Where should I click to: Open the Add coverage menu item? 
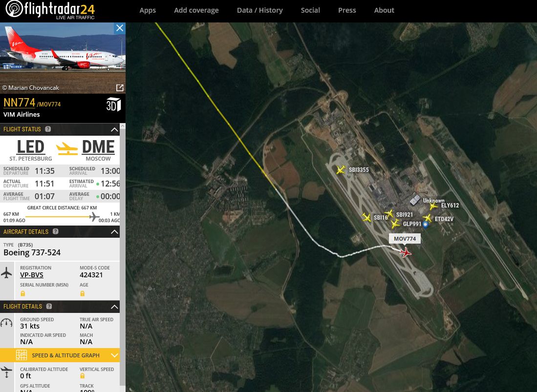(196, 10)
